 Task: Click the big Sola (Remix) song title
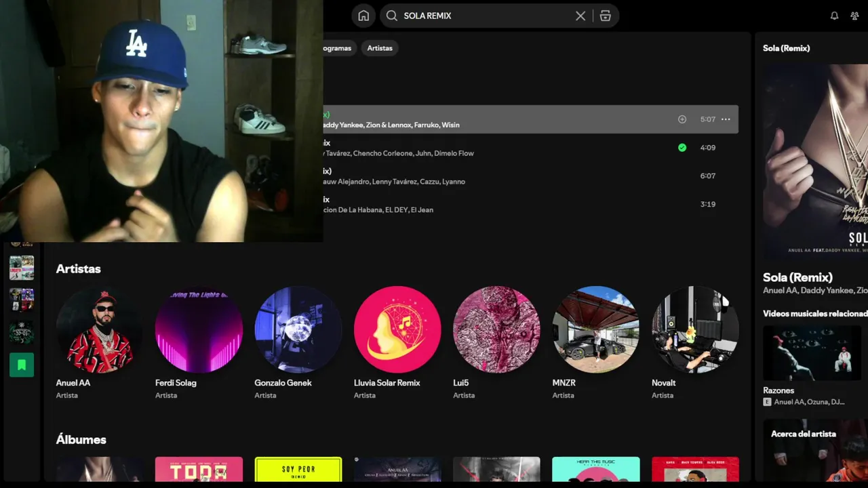[x=797, y=277]
